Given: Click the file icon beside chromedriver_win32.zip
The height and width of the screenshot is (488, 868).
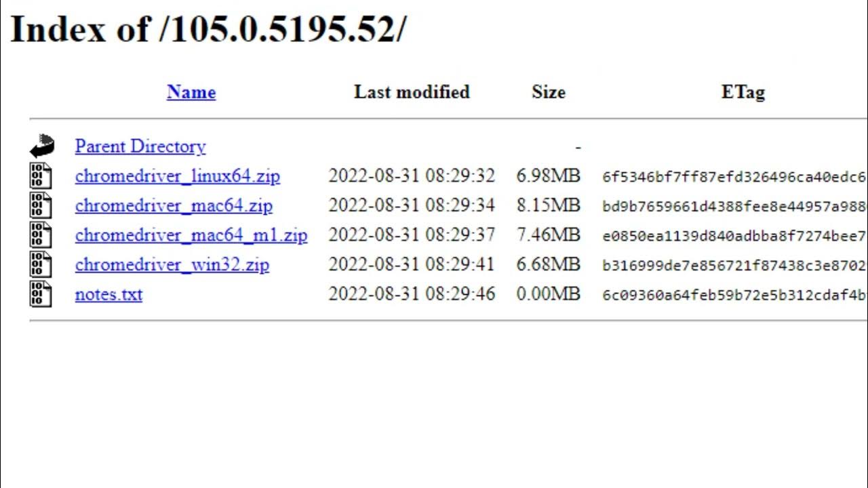Looking at the screenshot, I should tap(41, 264).
